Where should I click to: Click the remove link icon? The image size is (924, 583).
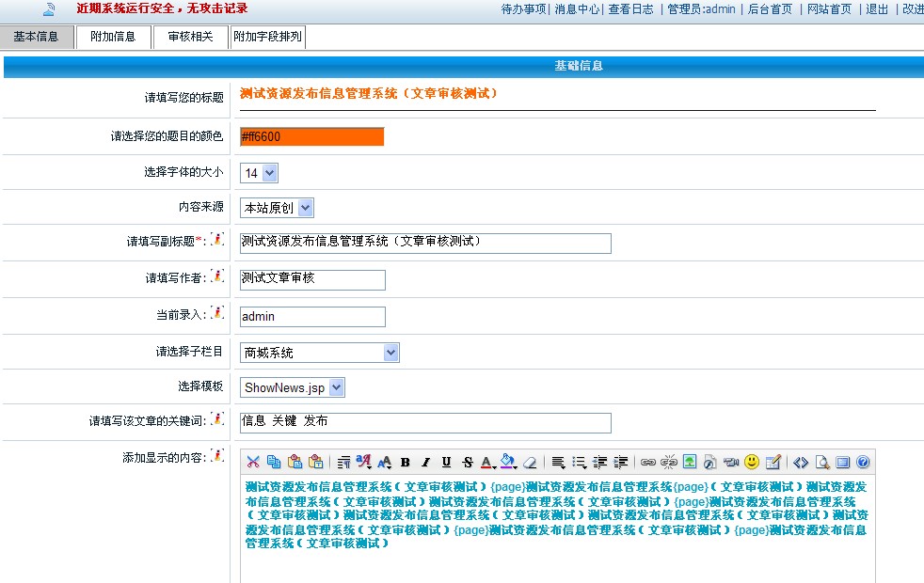669,463
